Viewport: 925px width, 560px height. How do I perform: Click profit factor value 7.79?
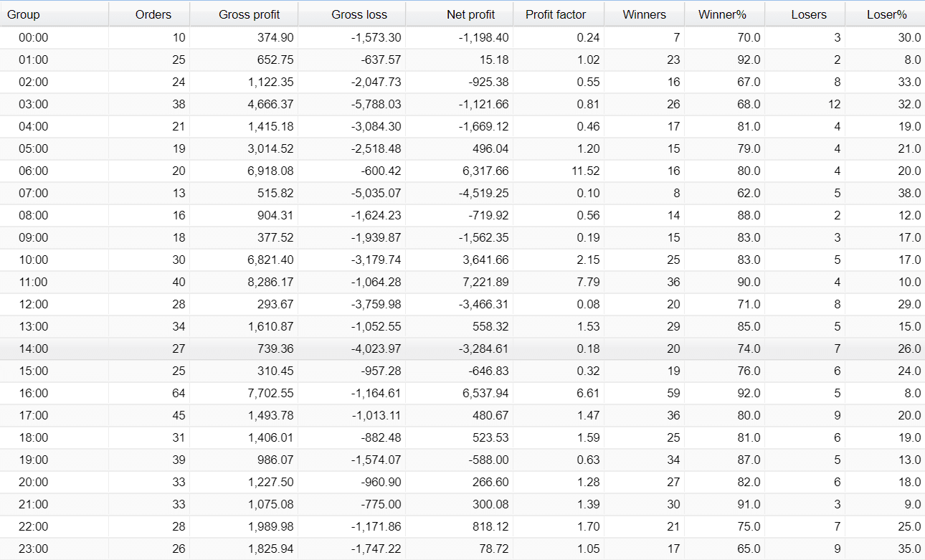pos(589,283)
